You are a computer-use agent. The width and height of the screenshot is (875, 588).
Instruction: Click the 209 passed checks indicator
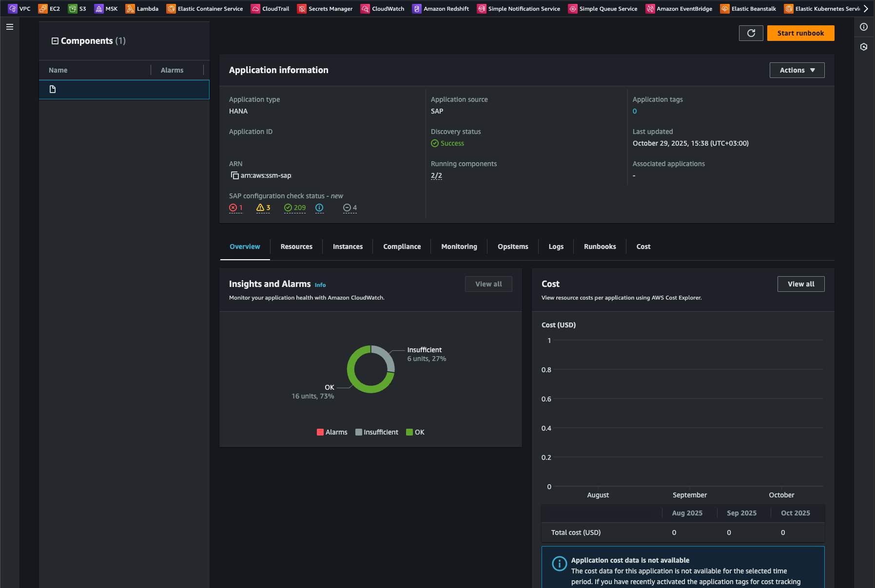295,208
